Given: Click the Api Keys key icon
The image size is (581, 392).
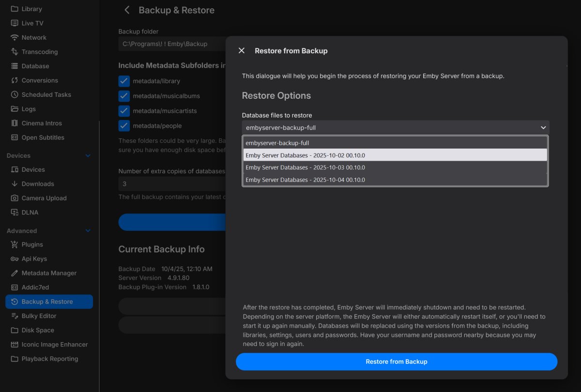Looking at the screenshot, I should [x=14, y=259].
